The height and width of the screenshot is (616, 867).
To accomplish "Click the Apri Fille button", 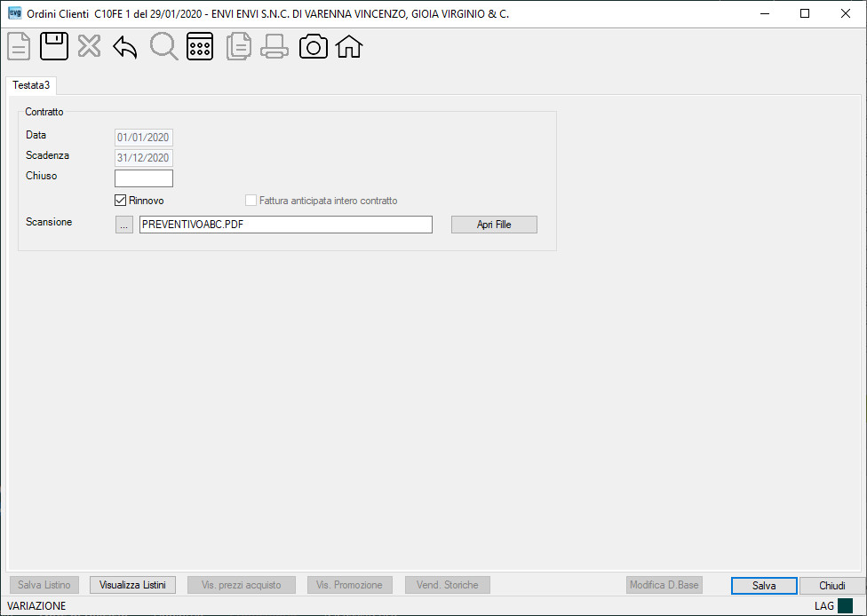I will click(x=494, y=225).
